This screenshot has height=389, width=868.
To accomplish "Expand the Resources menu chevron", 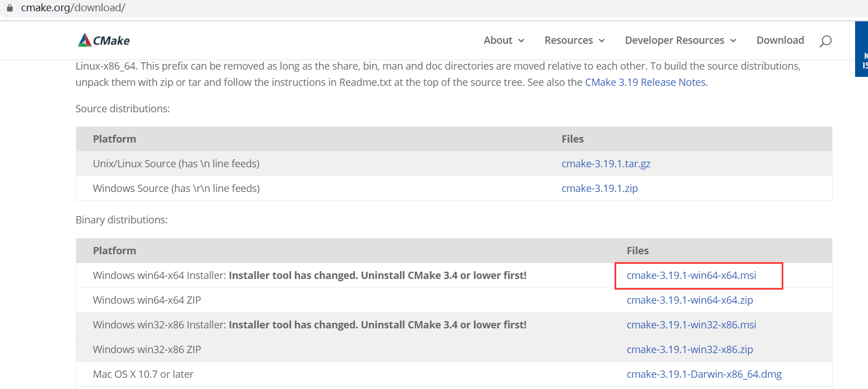I will pyautogui.click(x=602, y=40).
